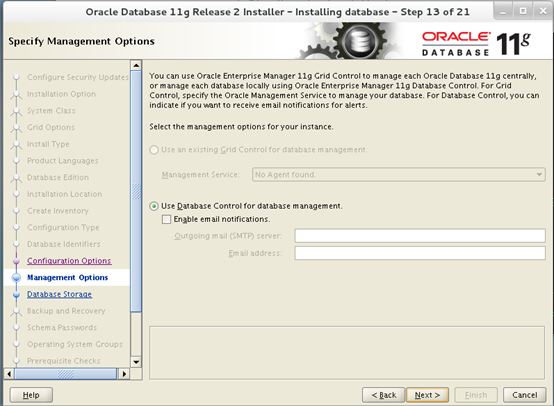Viewport: 554px width, 406px height.
Task: Click the Outgoing mail SMTP server field
Action: coord(420,236)
